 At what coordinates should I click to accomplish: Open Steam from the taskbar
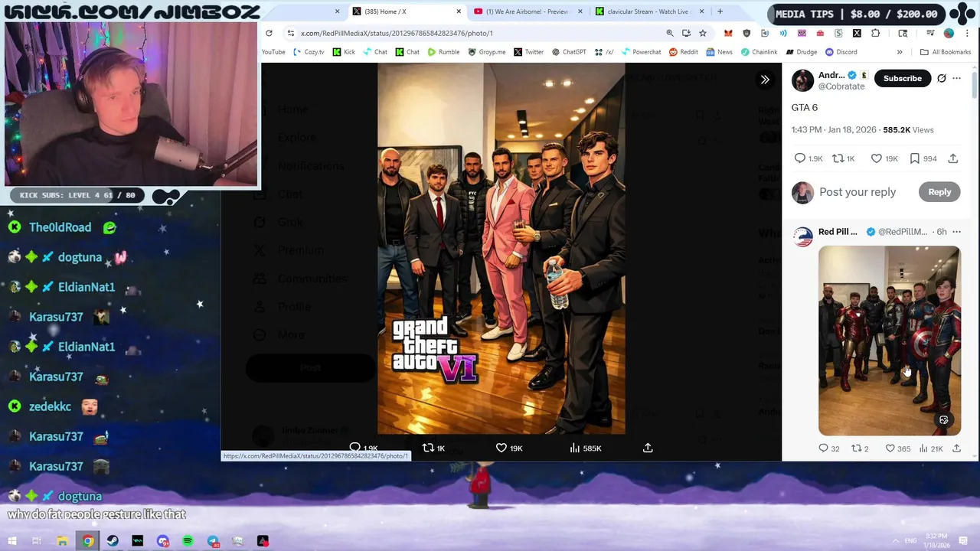(113, 541)
